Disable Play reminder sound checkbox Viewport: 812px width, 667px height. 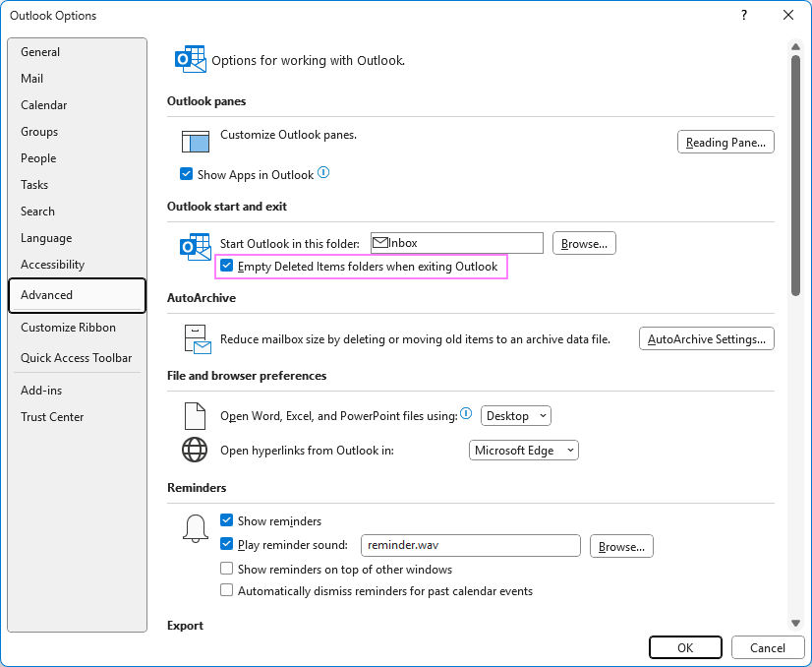[x=226, y=544]
